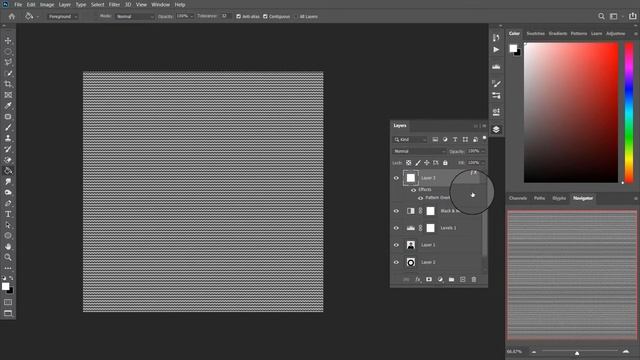Switch to the Channels tab

pyautogui.click(x=518, y=198)
